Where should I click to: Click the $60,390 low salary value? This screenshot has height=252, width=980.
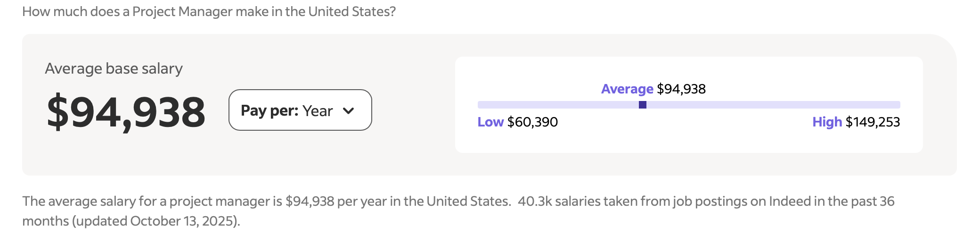click(532, 122)
